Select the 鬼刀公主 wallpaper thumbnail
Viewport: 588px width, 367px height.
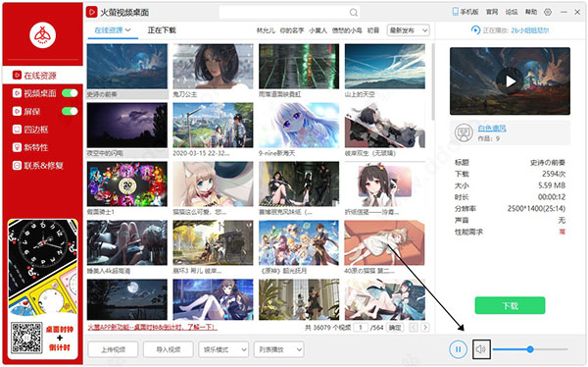pos(213,71)
